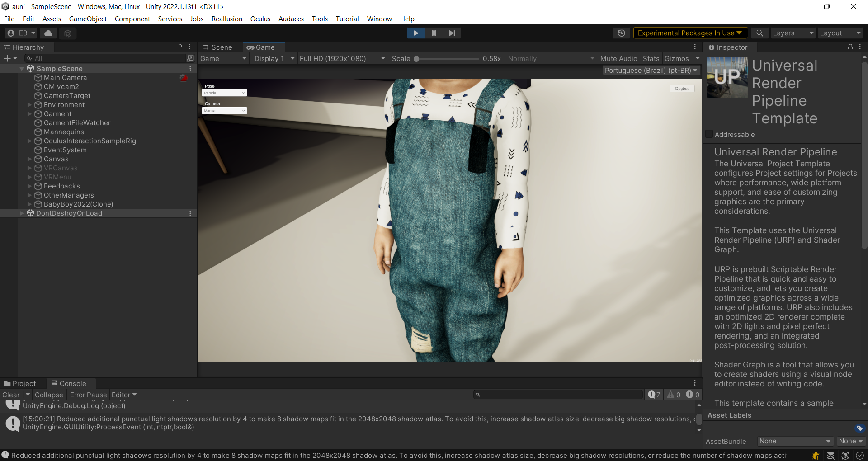Viewport: 868px width, 461px height.
Task: Click the Hierarchy search field
Action: pos(106,58)
